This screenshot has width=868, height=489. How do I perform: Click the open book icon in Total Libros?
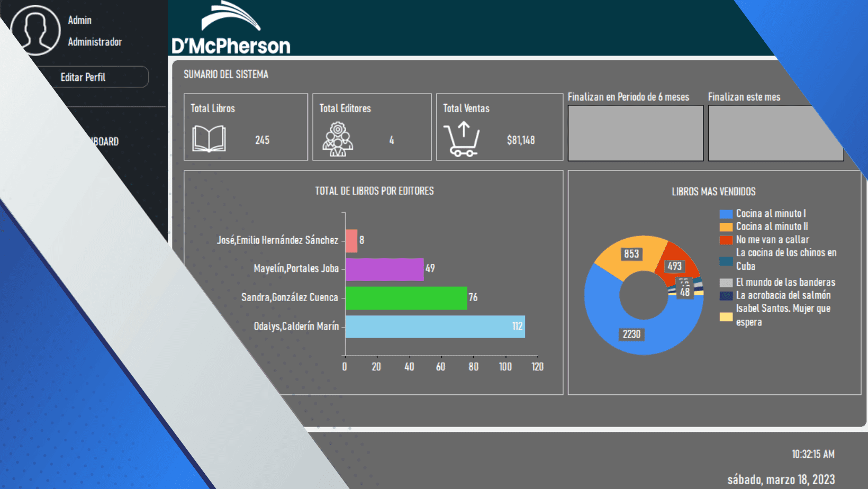point(209,139)
